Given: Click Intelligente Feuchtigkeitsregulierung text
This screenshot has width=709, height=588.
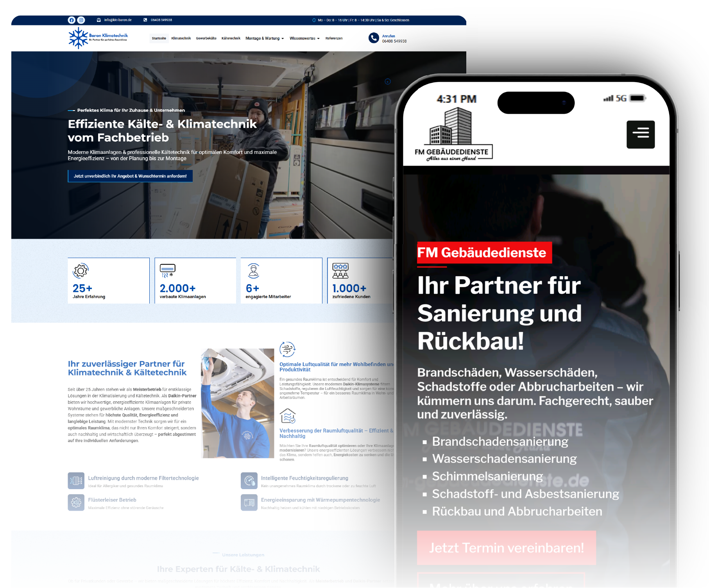Looking at the screenshot, I should (x=304, y=478).
